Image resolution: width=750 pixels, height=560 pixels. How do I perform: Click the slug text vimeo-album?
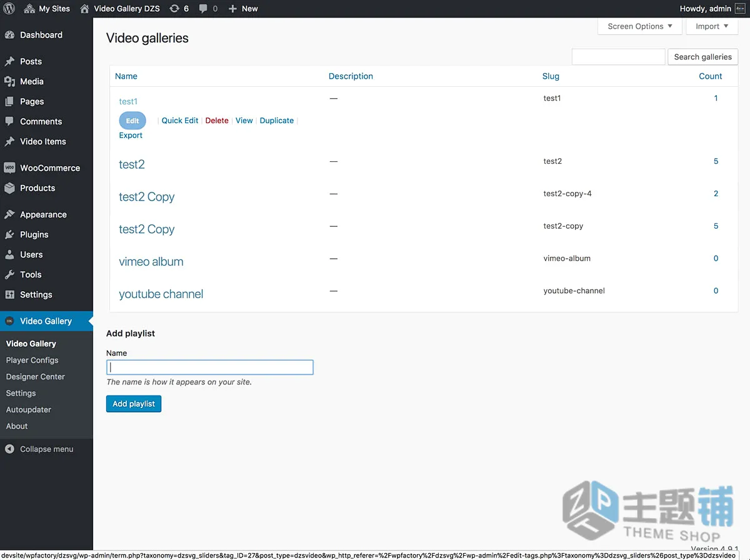567,258
